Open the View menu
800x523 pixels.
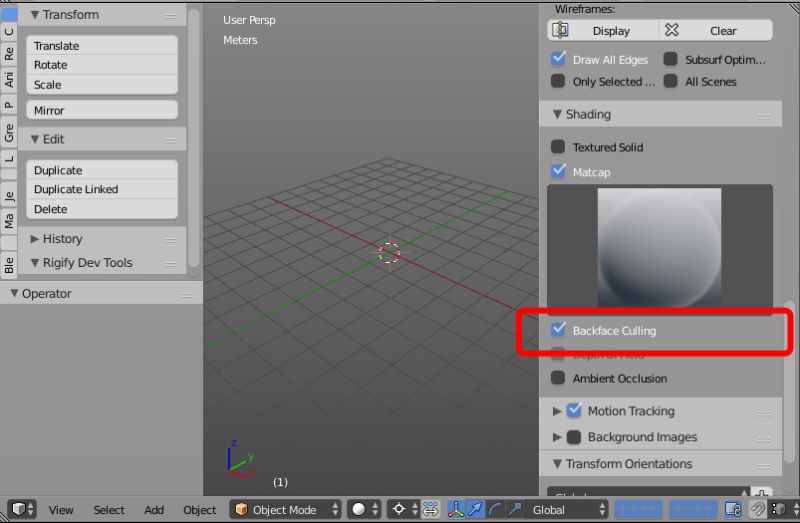[61, 510]
